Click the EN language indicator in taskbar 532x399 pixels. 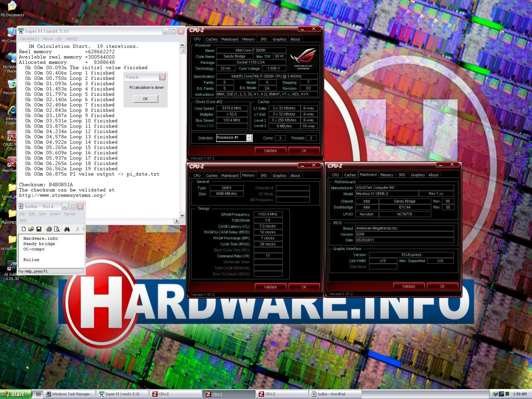38,394
